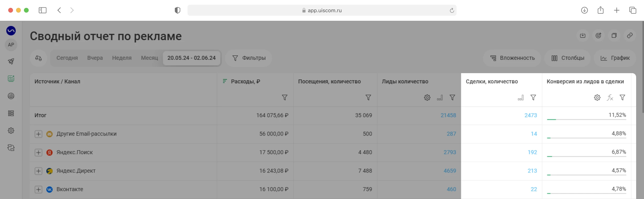The width and height of the screenshot is (644, 199).
Task: Open deals value 22 for Вконтакте
Action: click(x=534, y=189)
